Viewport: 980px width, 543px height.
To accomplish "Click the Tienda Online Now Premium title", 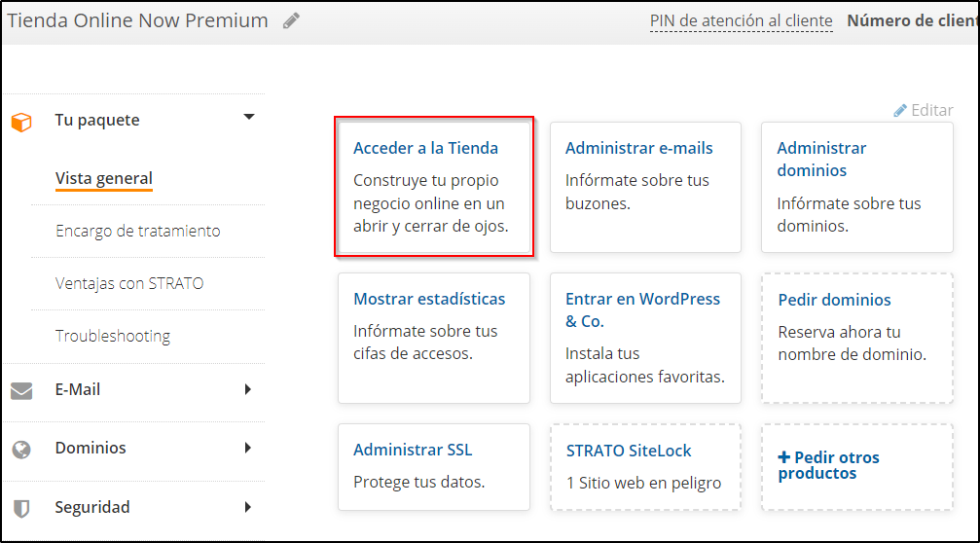I will [x=137, y=20].
